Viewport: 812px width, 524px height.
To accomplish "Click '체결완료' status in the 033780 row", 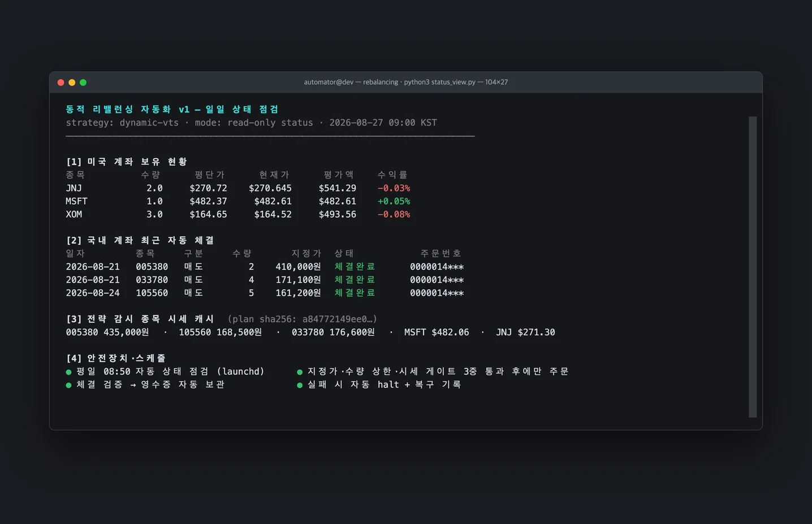I will tap(355, 280).
